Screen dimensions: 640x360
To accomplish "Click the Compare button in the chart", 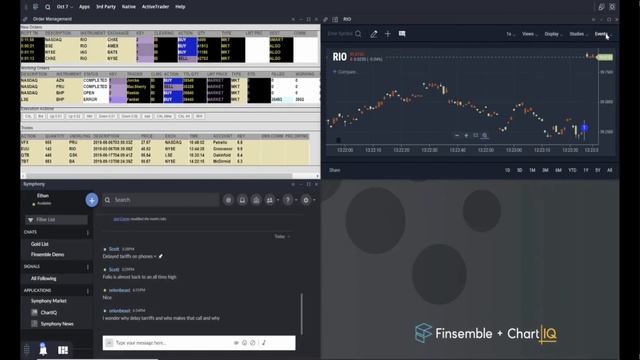I will 345,72.
